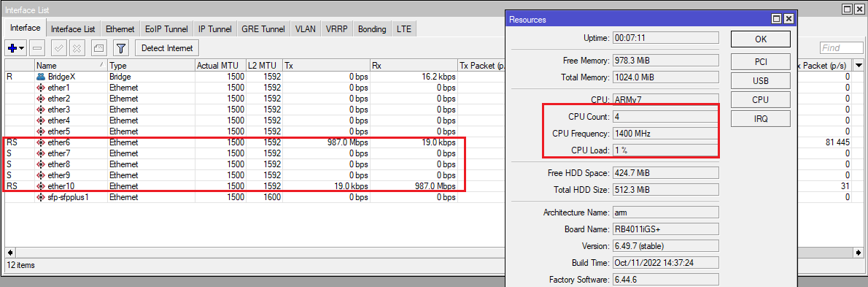Sort by the Actual MTU column header
This screenshot has width=868, height=287.
220,66
